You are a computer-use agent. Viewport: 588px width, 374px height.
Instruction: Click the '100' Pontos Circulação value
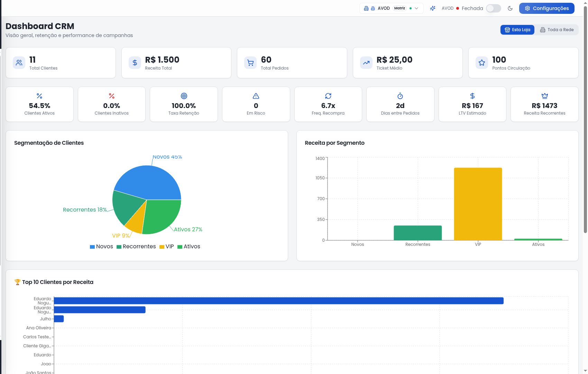pyautogui.click(x=499, y=60)
